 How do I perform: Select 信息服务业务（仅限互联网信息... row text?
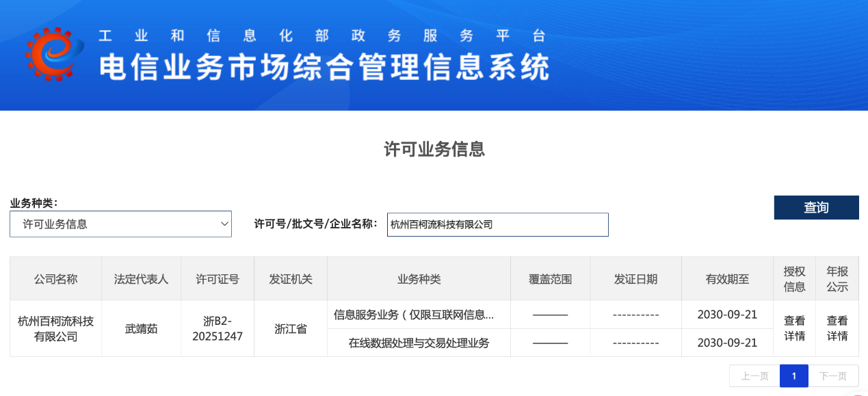coord(414,315)
